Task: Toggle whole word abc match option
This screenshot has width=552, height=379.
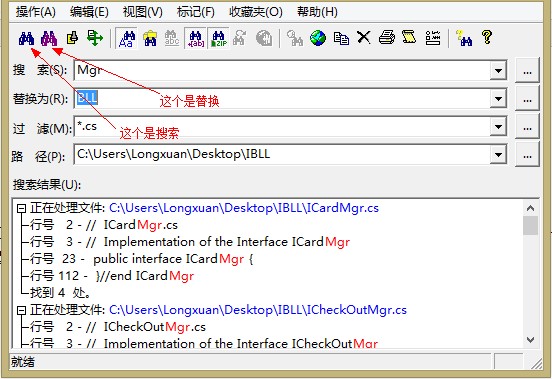Action: (x=172, y=38)
